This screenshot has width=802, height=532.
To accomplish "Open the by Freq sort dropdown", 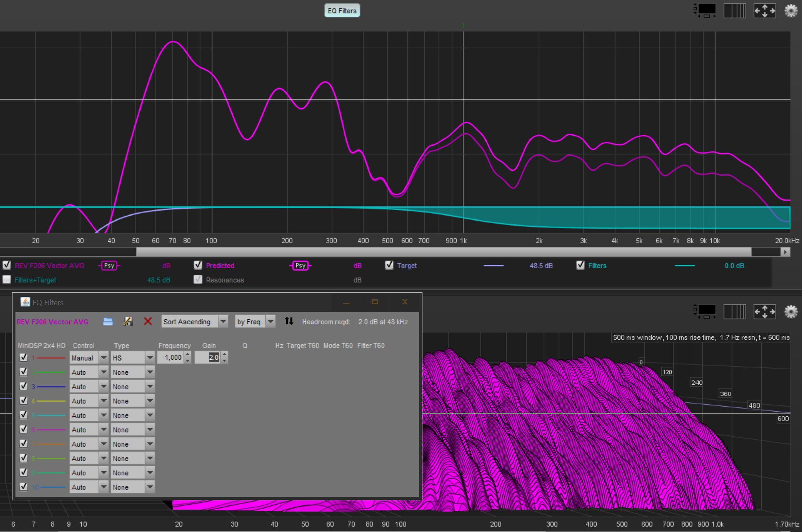I will pos(255,321).
